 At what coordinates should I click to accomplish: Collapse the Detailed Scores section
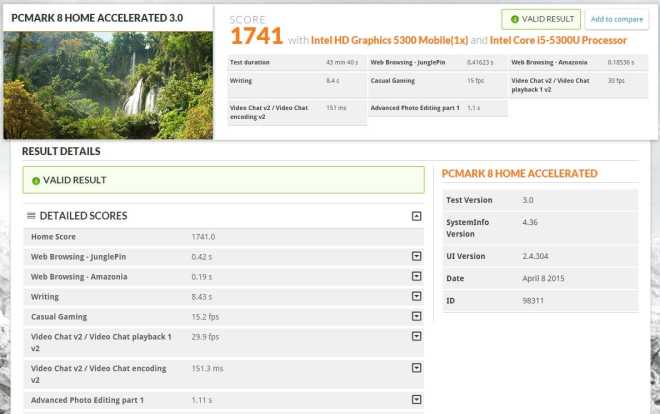pos(416,216)
